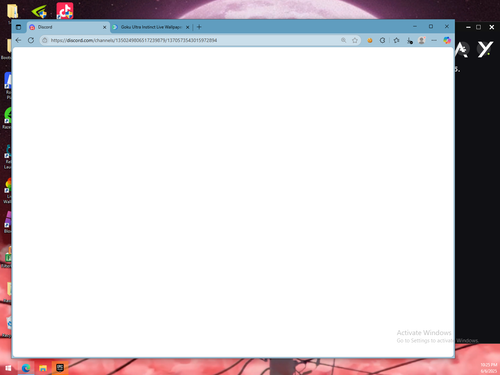Image resolution: width=500 pixels, height=375 pixels.
Task: Switch to the Goku Ultra Instinct Live Wallpaper tab
Action: [x=151, y=27]
